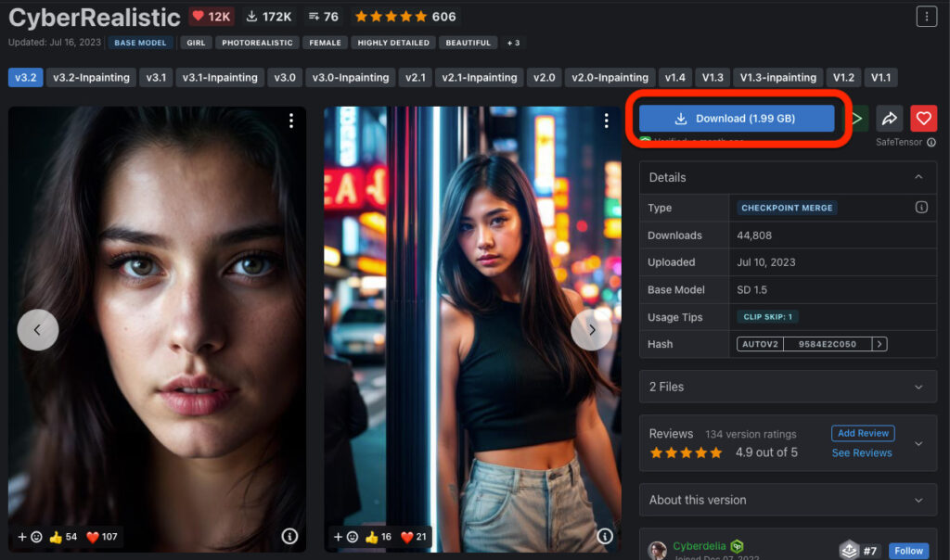Click the GIRL tag
950x560 pixels.
click(196, 43)
